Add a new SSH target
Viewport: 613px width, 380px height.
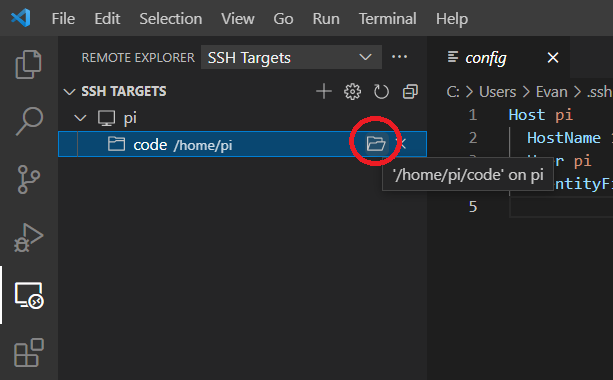(x=324, y=92)
